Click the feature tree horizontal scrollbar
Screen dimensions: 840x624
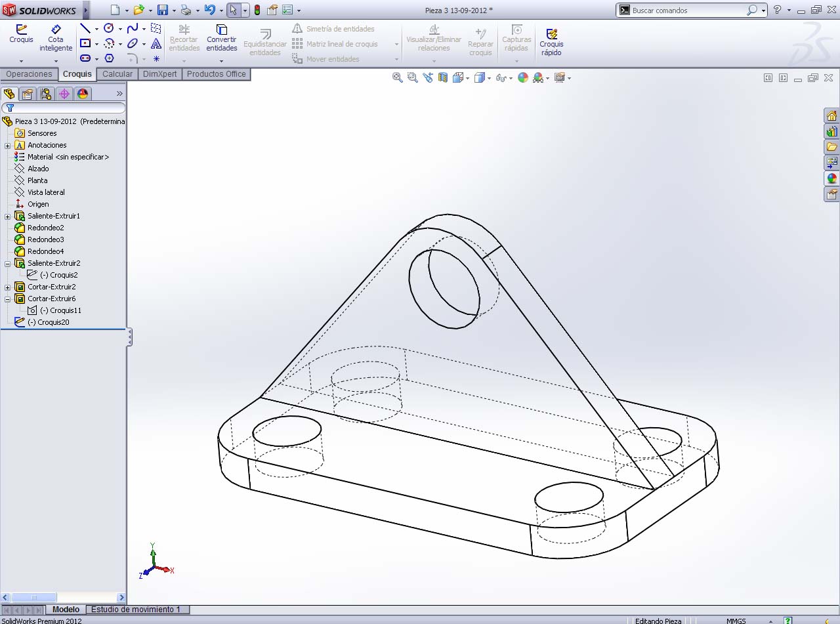point(63,597)
